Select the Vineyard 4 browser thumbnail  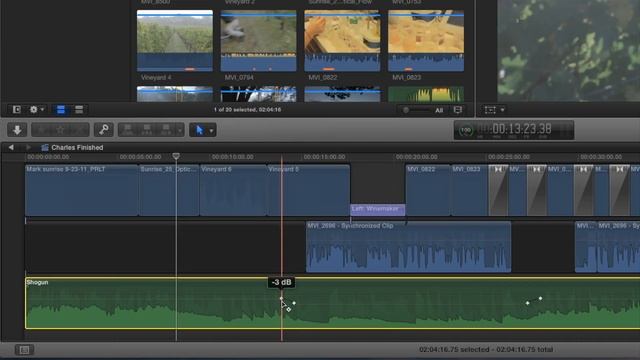pyautogui.click(x=175, y=40)
